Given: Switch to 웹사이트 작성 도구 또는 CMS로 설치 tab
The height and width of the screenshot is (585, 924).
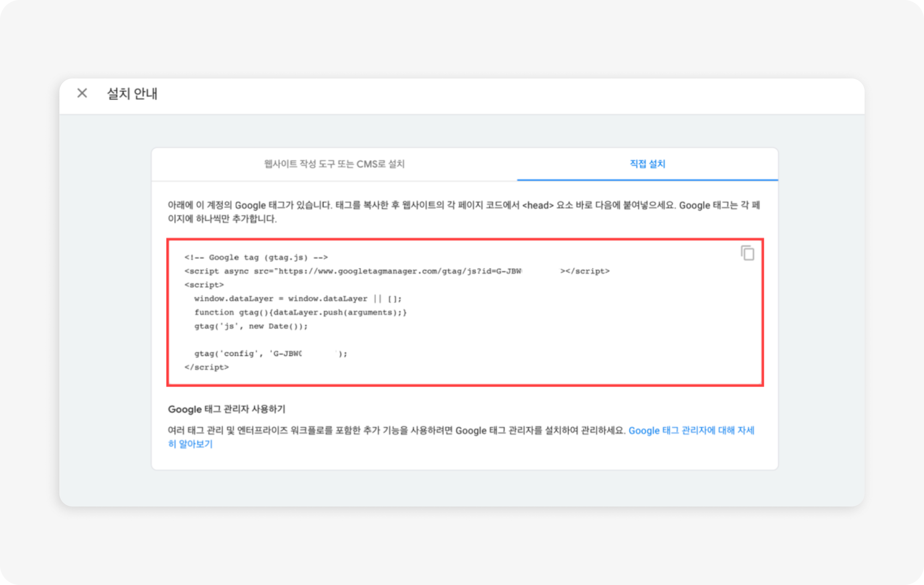Looking at the screenshot, I should click(334, 164).
